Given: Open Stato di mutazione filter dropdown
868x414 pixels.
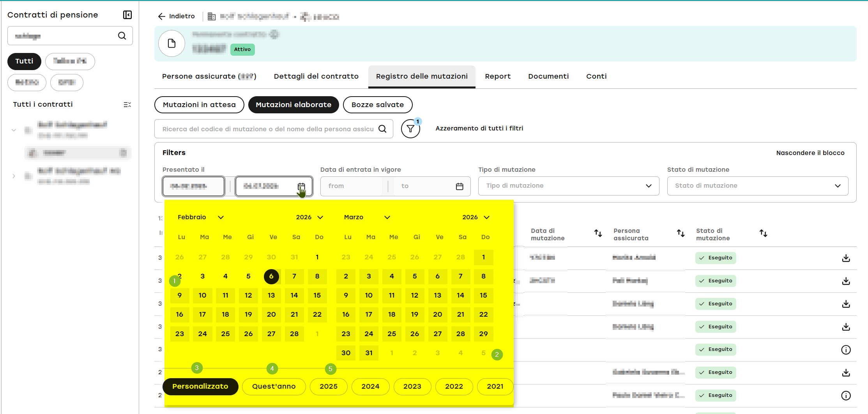Looking at the screenshot, I should (758, 186).
